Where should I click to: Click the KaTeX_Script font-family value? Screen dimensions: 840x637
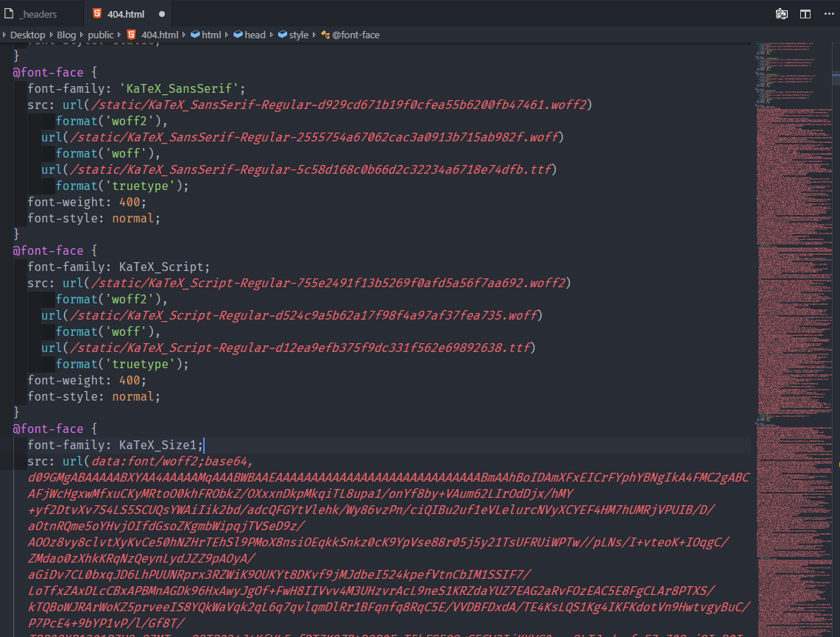[x=161, y=267]
